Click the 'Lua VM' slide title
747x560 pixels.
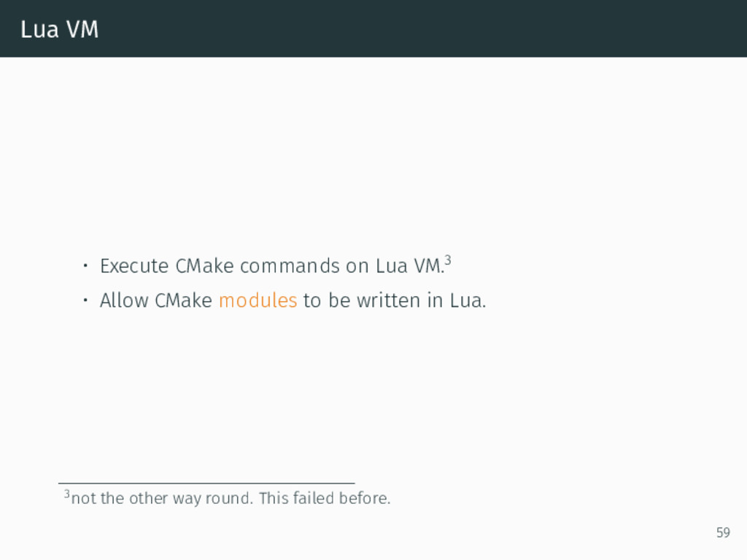point(60,29)
